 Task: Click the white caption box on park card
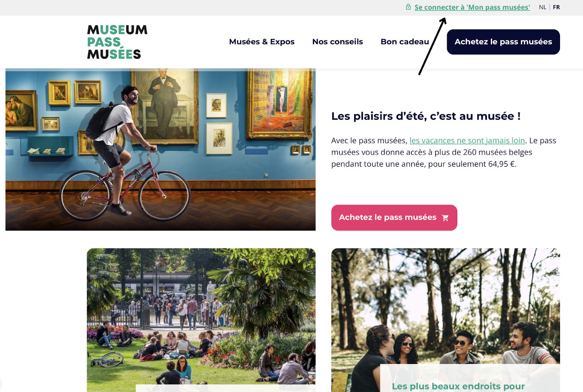click(226, 388)
